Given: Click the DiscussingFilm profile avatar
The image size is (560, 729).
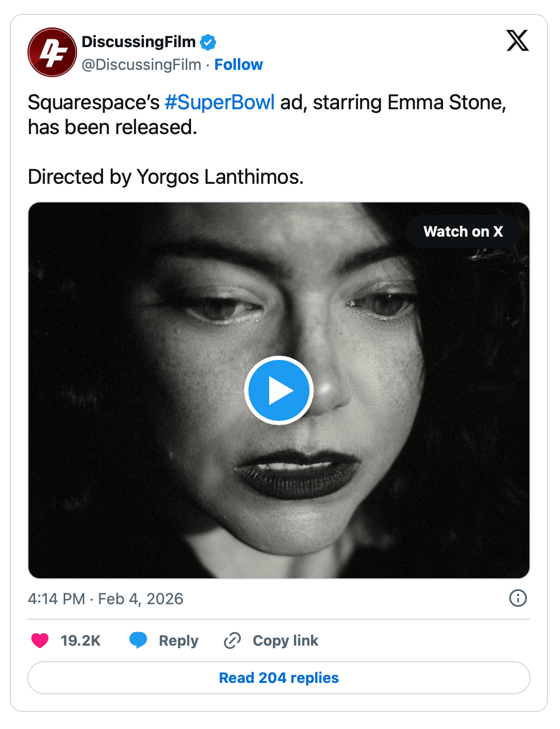Looking at the screenshot, I should coord(52,52).
